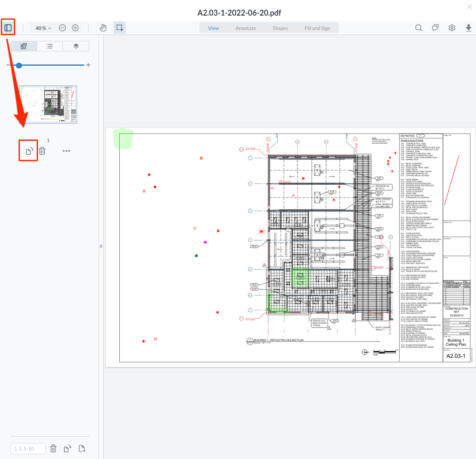476x459 pixels.
Task: Open the document search magnifier
Action: pos(419,28)
